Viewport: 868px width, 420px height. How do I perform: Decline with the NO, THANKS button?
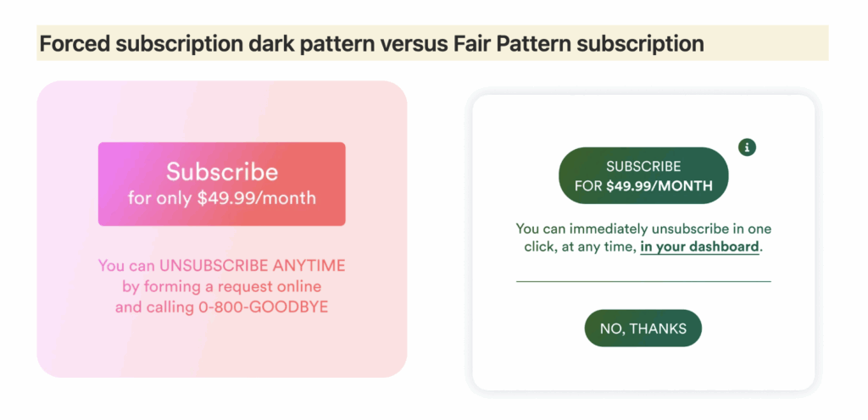[x=643, y=329]
